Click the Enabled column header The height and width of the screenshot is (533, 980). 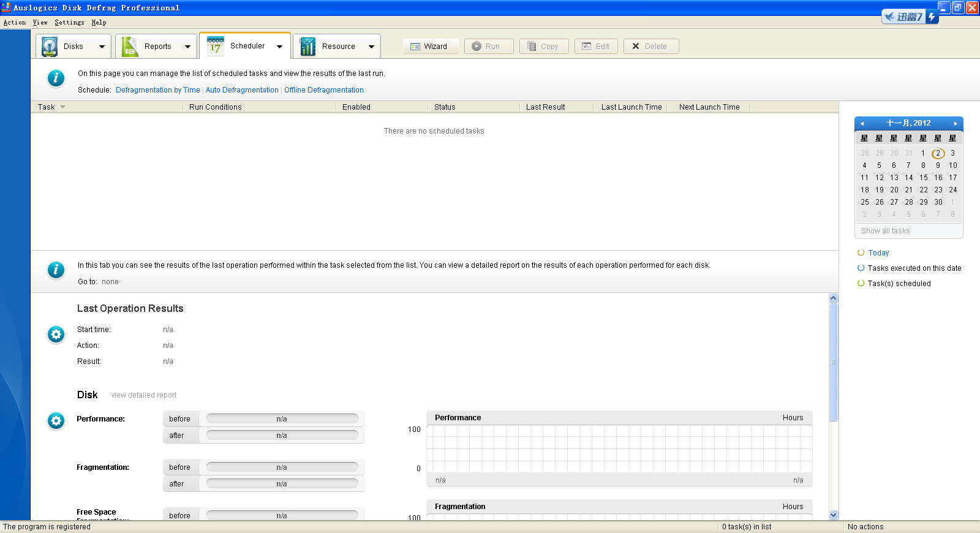(x=382, y=107)
